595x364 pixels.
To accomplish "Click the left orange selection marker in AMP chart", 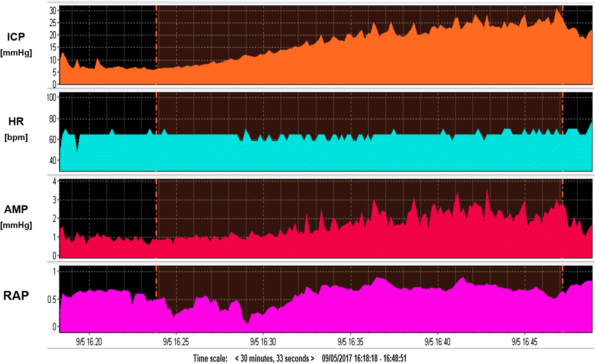I will [x=156, y=219].
